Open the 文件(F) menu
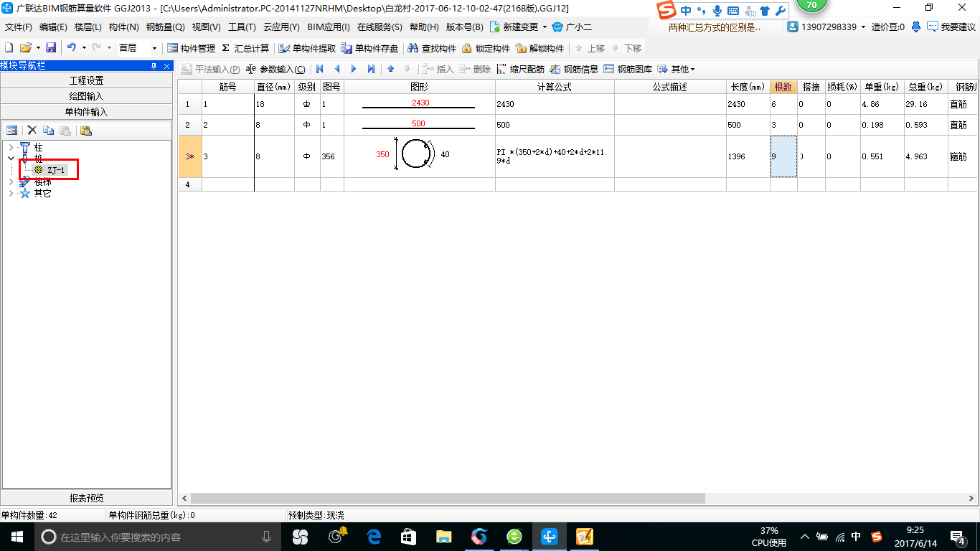The width and height of the screenshot is (980, 551). tap(19, 27)
